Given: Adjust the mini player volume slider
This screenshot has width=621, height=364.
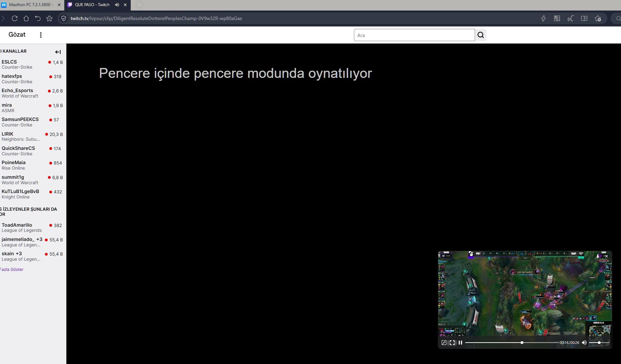Looking at the screenshot, I should click(599, 343).
